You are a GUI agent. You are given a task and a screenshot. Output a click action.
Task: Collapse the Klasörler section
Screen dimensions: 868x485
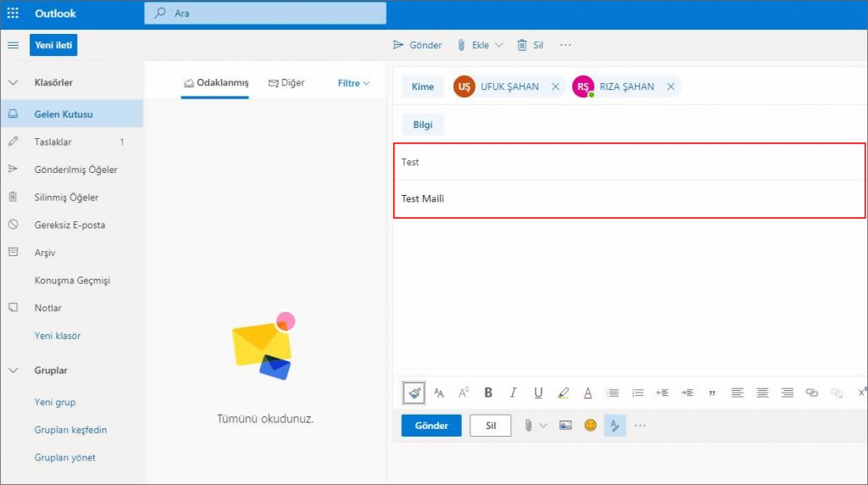click(14, 82)
